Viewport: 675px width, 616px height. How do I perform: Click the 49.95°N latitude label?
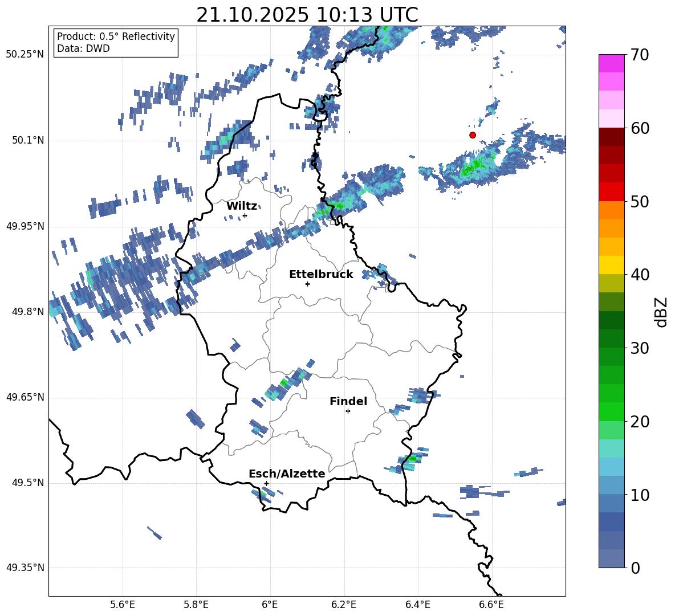coord(25,226)
